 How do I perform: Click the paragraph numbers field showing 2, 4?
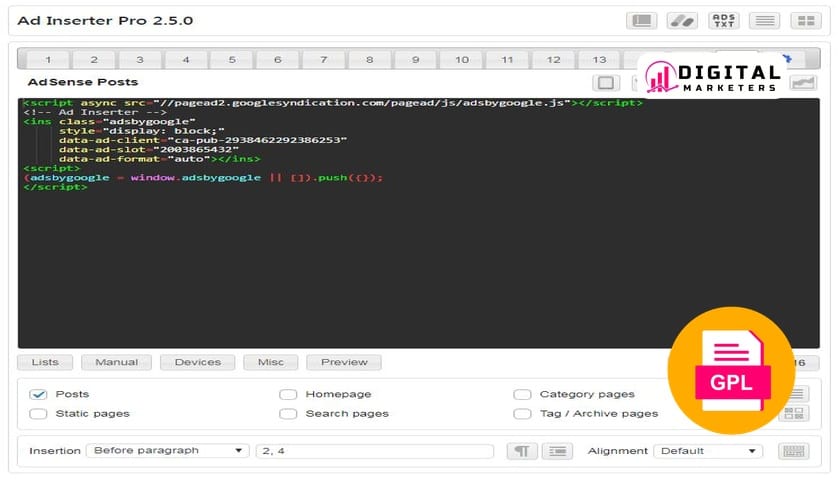click(x=374, y=451)
